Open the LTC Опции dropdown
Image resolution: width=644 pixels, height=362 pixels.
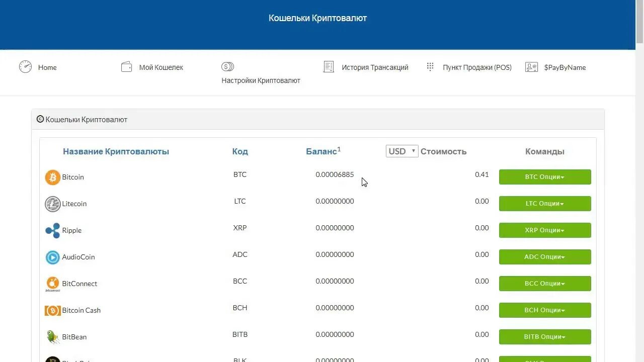[545, 204]
